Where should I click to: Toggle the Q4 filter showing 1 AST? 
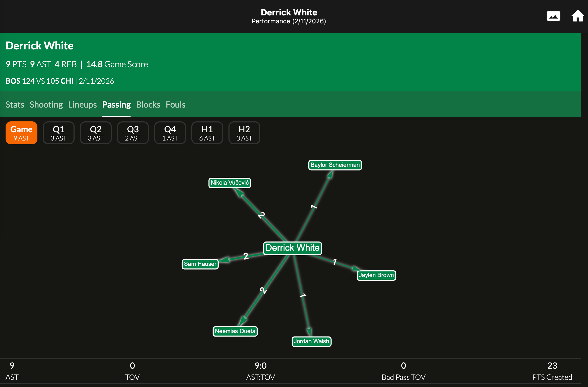(x=170, y=133)
